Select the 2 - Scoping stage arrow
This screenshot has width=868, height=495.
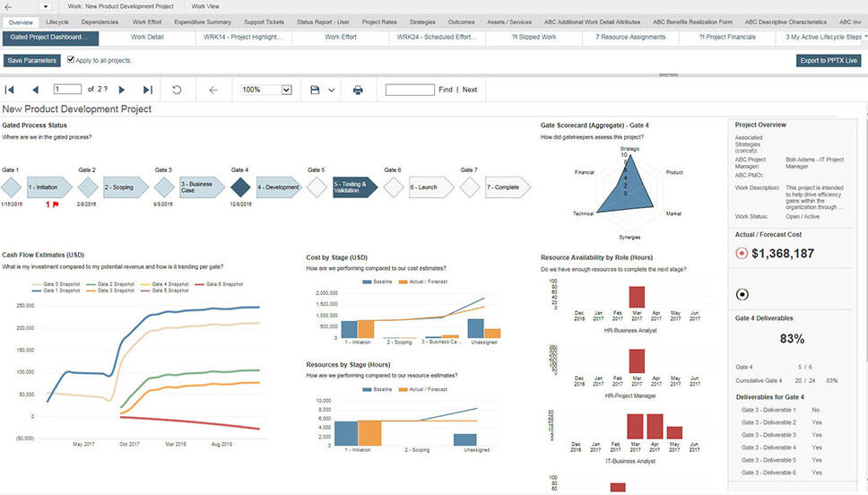pos(126,187)
